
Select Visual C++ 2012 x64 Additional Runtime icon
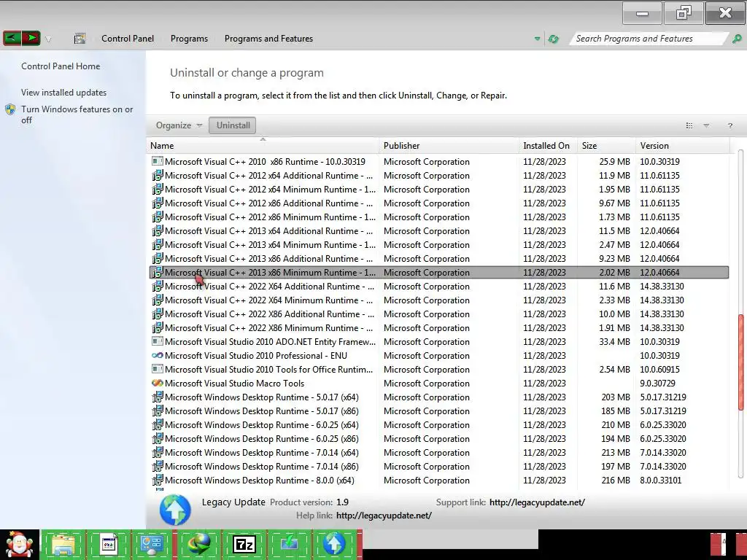(158, 175)
